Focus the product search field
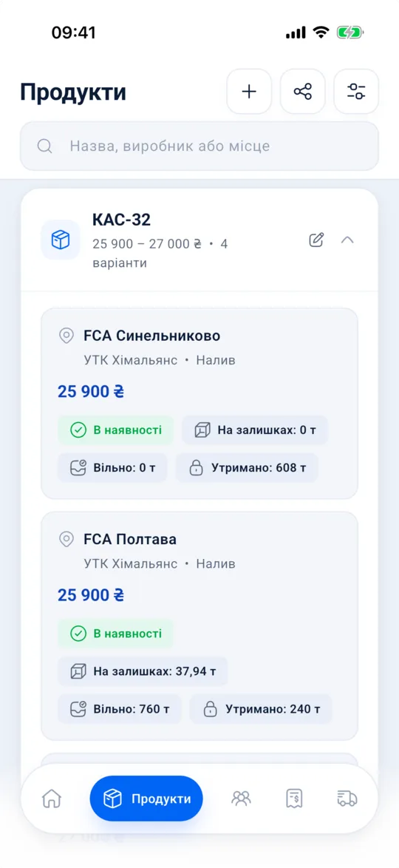399x868 pixels. (199, 146)
